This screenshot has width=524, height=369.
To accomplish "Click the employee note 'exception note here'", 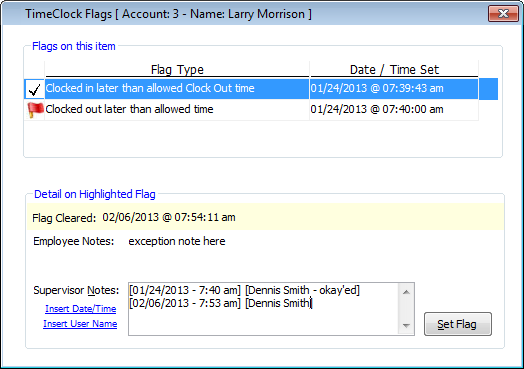I will 177,241.
